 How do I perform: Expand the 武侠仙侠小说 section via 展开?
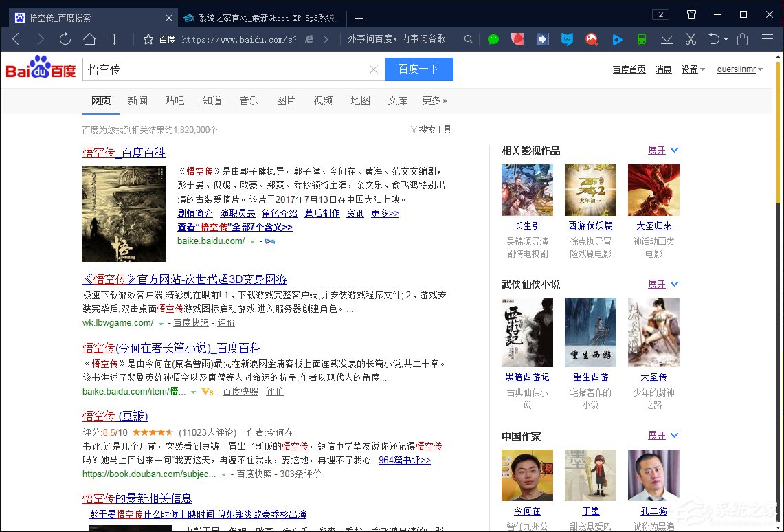tap(658, 284)
